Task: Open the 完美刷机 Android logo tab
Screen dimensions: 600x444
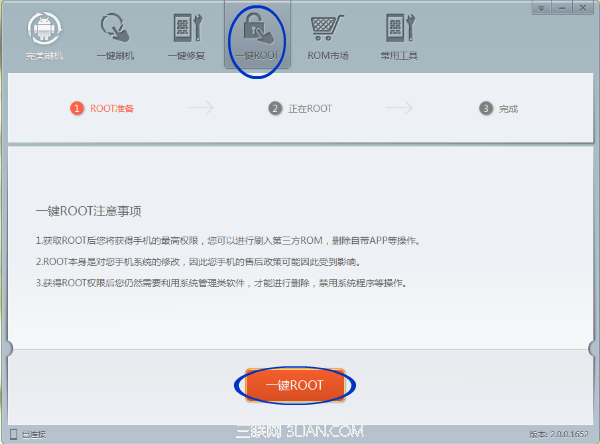Action: pyautogui.click(x=44, y=36)
